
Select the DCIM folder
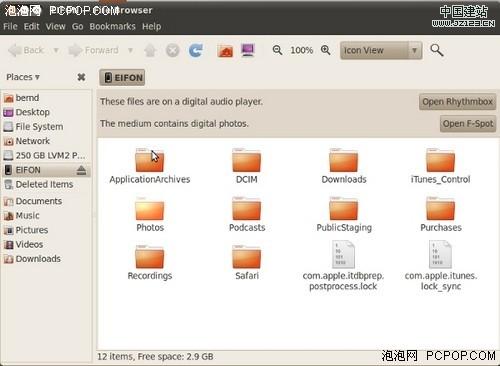click(247, 166)
